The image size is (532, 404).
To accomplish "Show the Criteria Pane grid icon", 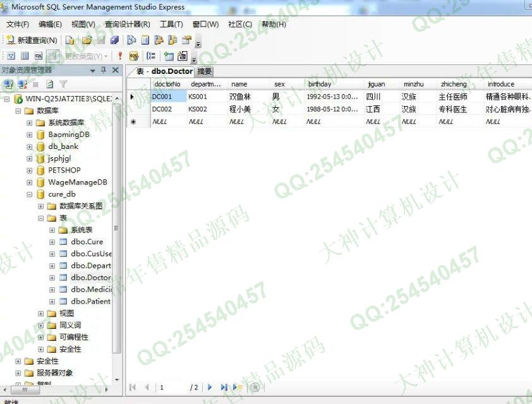I will click(x=25, y=56).
